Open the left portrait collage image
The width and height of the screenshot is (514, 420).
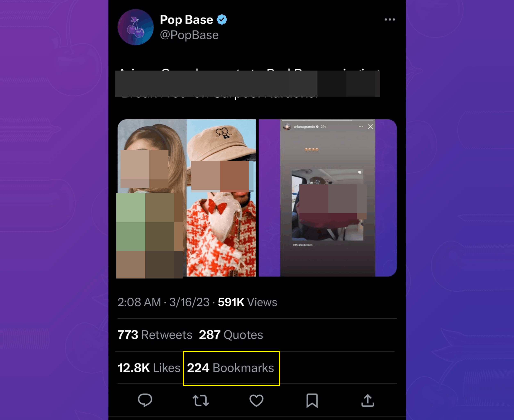point(186,198)
